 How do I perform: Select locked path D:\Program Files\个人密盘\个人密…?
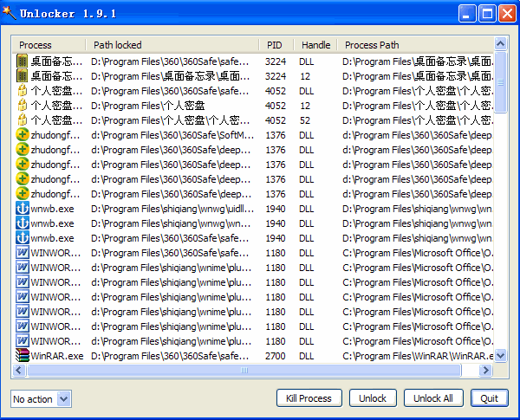170,120
